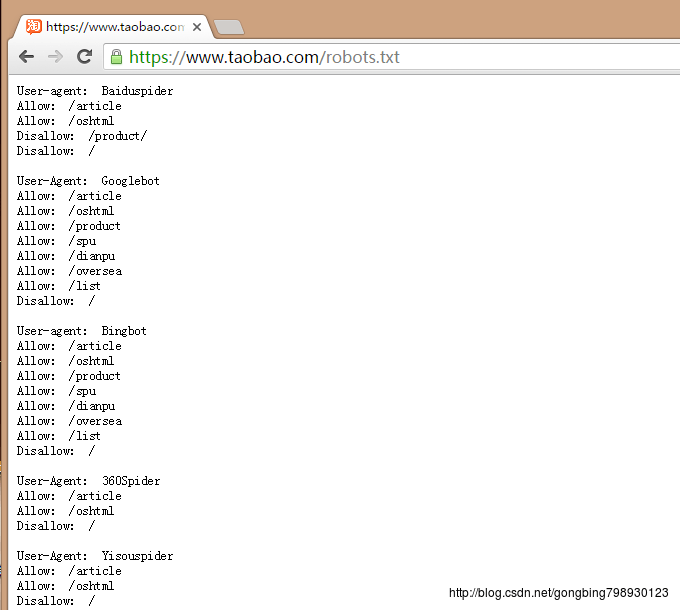
Task: Click 'Allow: /product' under Bingbot
Action: [69, 376]
